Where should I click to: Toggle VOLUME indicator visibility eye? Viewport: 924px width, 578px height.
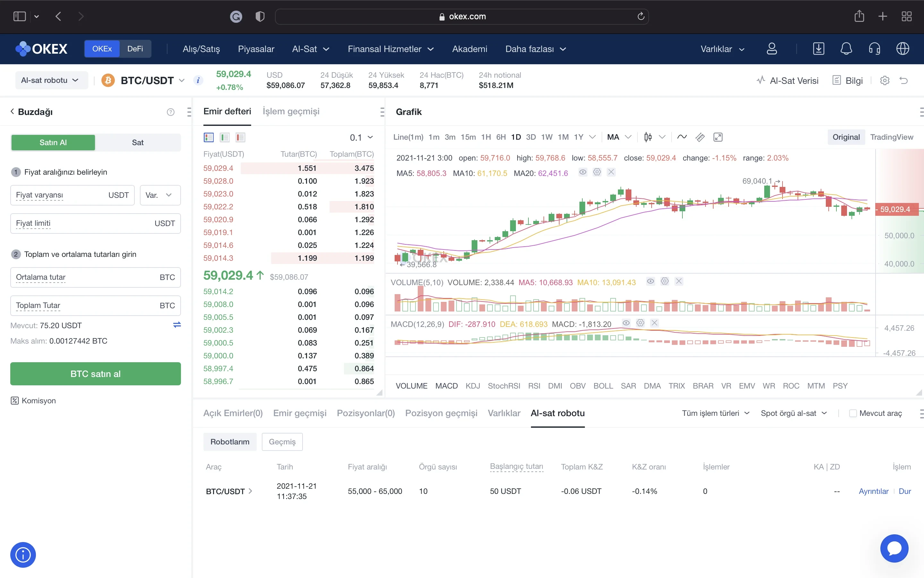[x=651, y=281]
